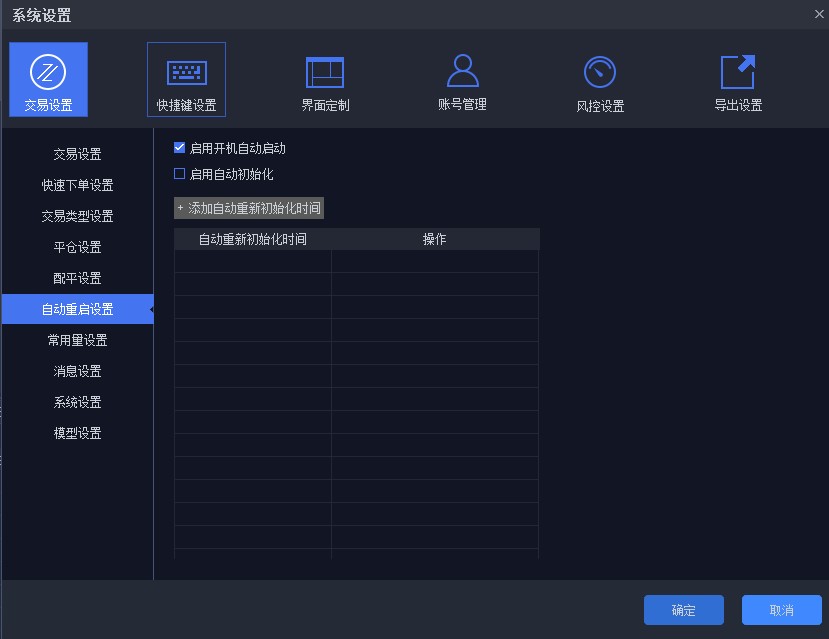Screen dimensions: 829x639
Task: Open the 风控设置 risk control icon
Action: coord(599,79)
